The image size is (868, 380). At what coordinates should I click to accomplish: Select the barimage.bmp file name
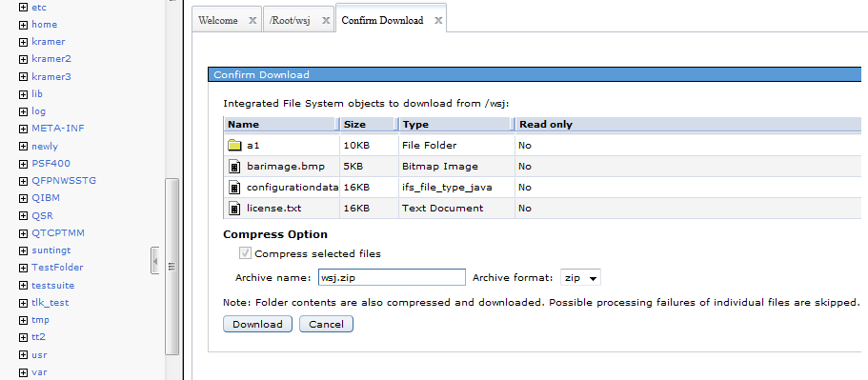click(286, 167)
